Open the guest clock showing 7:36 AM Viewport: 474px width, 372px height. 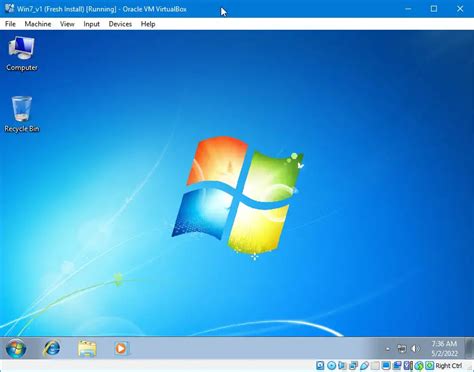tap(444, 348)
